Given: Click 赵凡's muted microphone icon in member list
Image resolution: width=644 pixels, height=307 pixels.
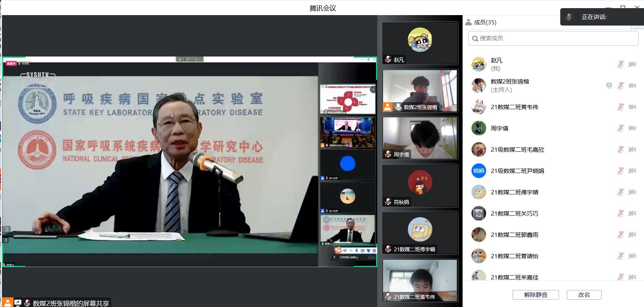Looking at the screenshot, I should (620, 64).
